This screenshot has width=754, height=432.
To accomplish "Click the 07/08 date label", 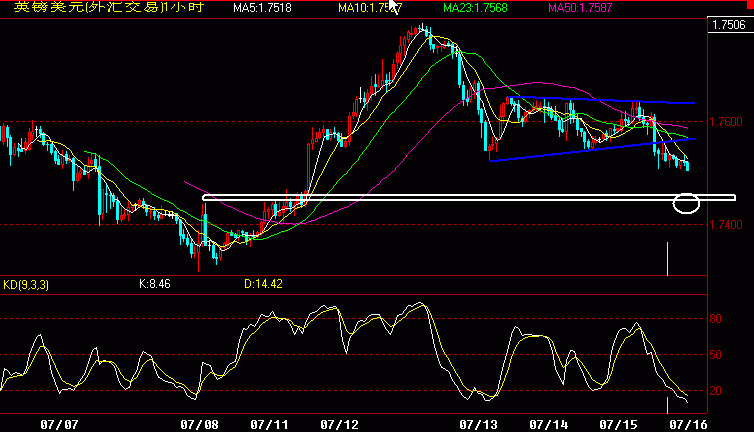I will 199,425.
